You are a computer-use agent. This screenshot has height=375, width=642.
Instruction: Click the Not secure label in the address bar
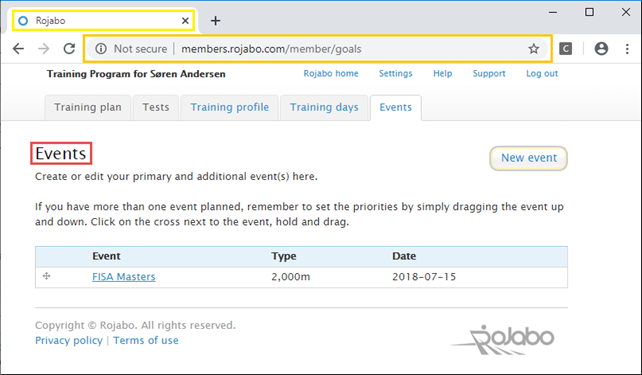[x=140, y=49]
